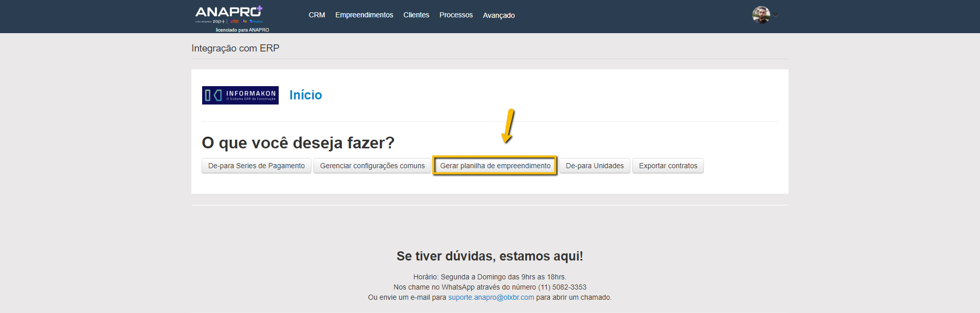This screenshot has height=313, width=980.
Task: Expand the user account dropdown chevron
Action: click(776, 15)
